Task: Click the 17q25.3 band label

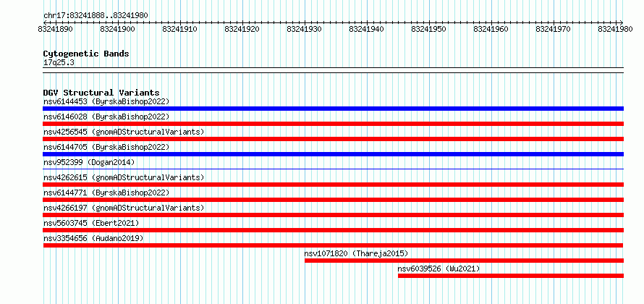Action: point(59,63)
